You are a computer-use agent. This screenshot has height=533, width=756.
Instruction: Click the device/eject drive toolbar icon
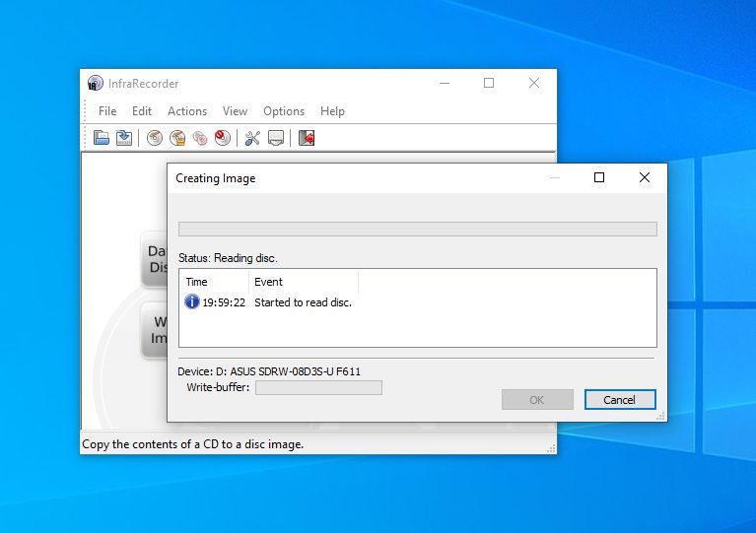pyautogui.click(x=276, y=138)
